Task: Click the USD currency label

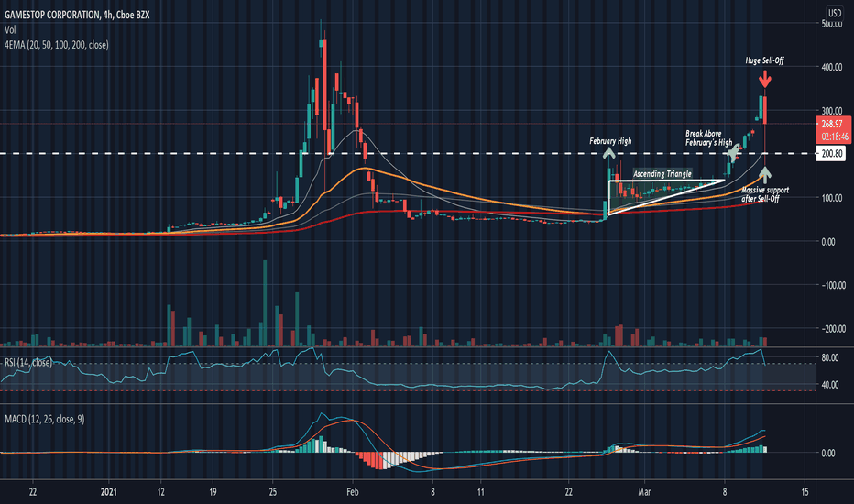Action: click(x=835, y=13)
